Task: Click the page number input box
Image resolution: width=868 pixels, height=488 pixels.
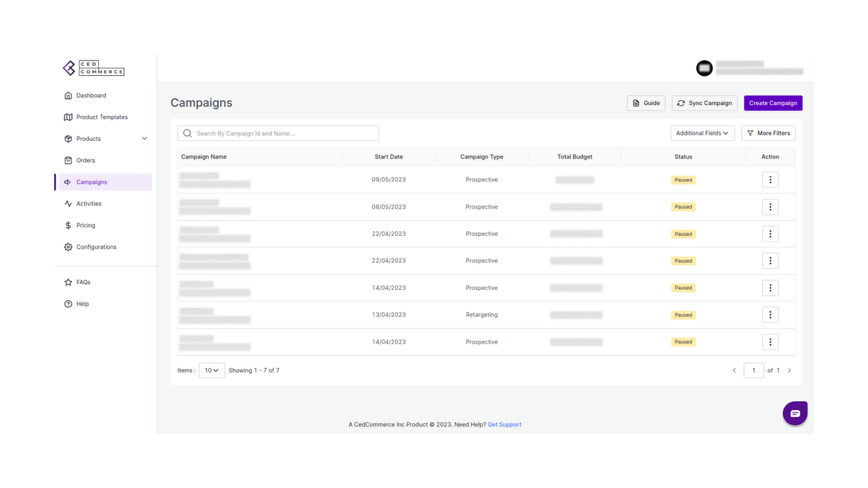Action: coord(753,370)
